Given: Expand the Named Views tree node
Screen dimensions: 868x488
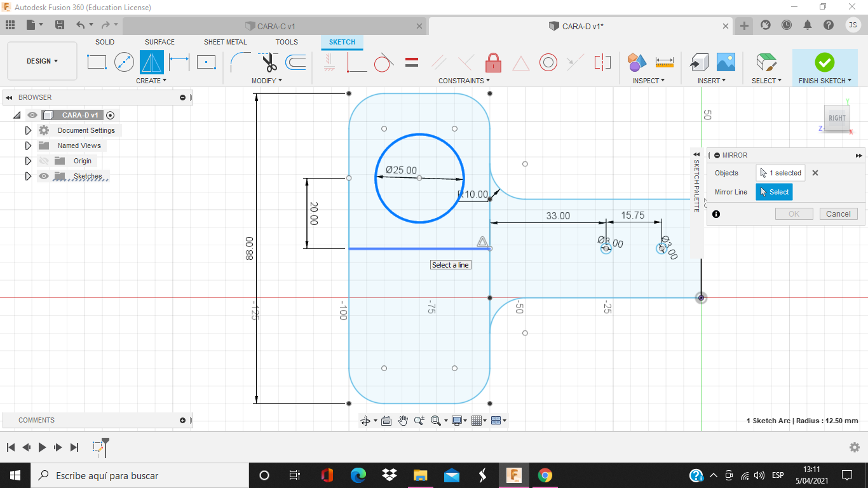Looking at the screenshot, I should pyautogui.click(x=28, y=146).
